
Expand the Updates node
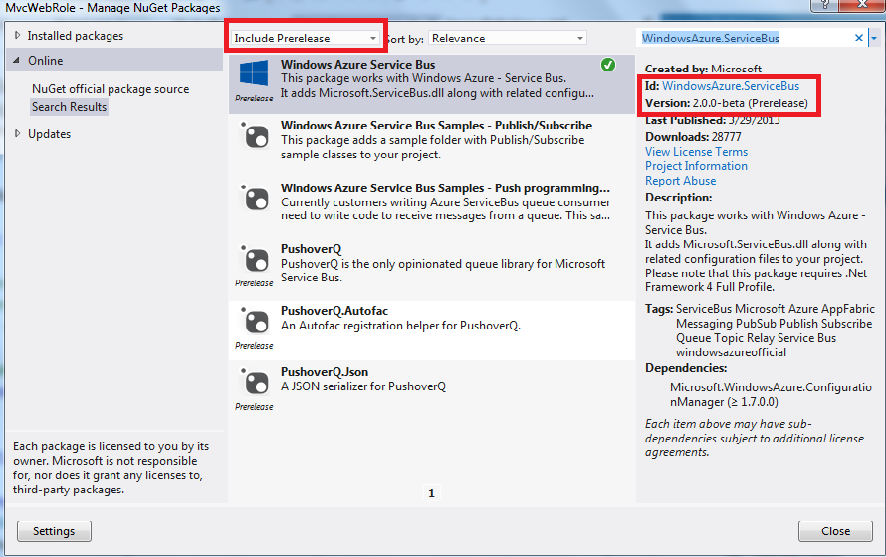point(17,133)
